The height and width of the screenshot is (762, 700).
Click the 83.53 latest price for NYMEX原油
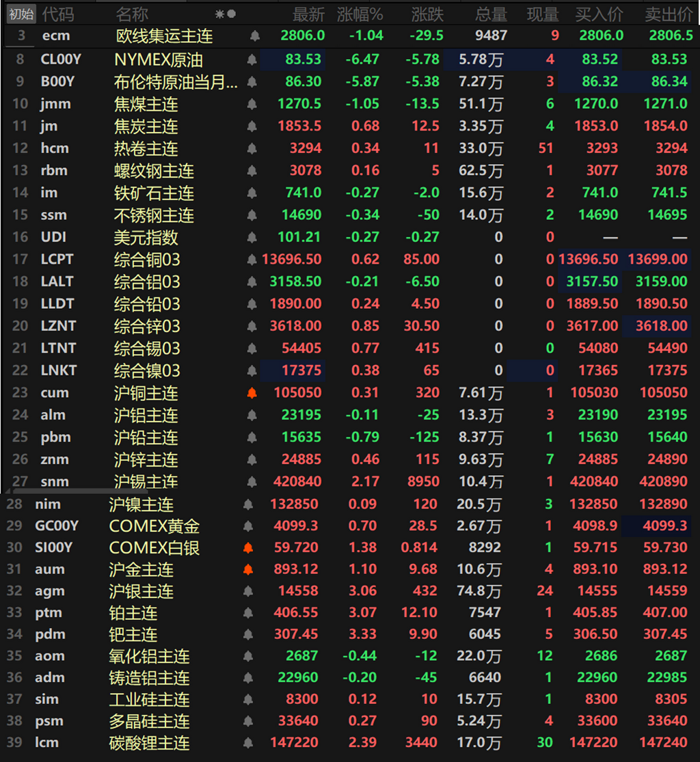[x=303, y=59]
